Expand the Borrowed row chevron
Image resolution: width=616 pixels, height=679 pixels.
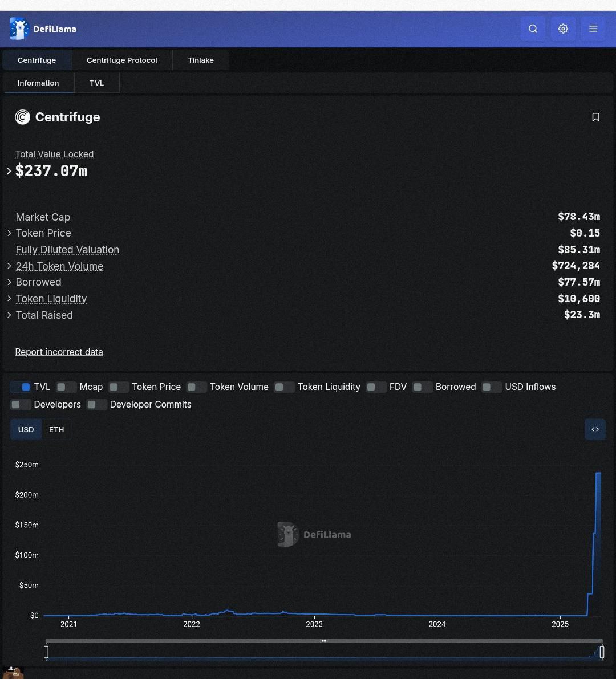pyautogui.click(x=9, y=282)
